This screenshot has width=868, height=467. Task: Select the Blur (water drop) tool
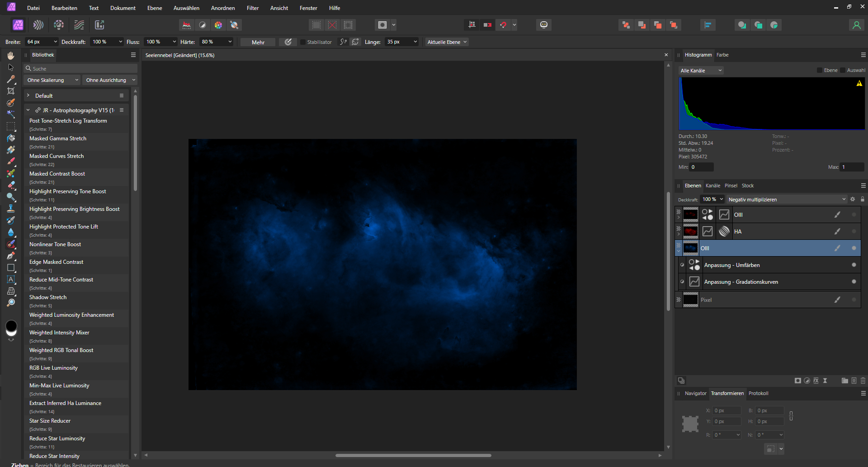coord(11,232)
